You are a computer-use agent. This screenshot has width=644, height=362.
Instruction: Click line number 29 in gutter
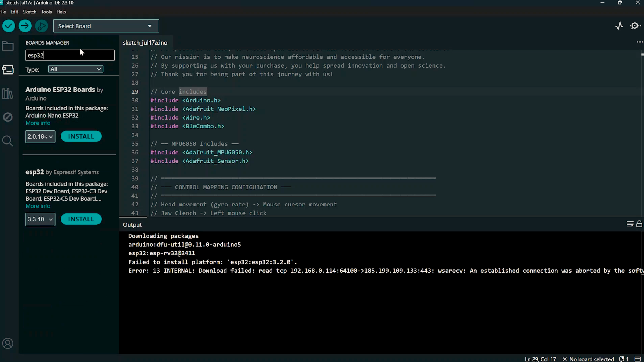135,92
